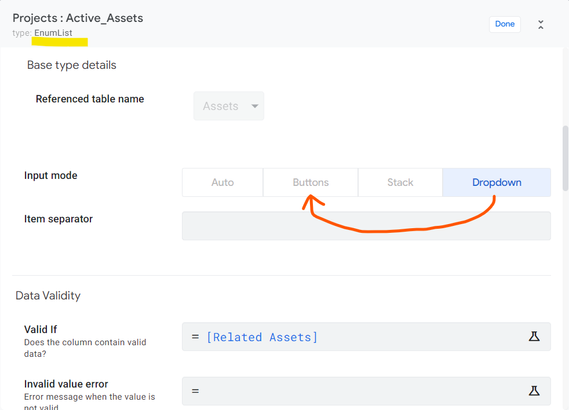
Task: Select Buttons input mode
Action: coord(311,182)
